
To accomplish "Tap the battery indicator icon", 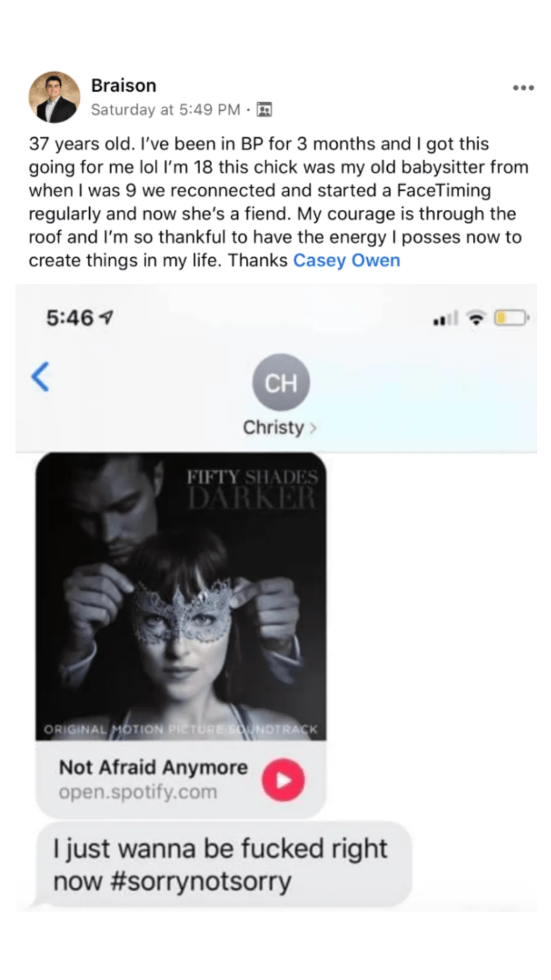I will click(511, 318).
